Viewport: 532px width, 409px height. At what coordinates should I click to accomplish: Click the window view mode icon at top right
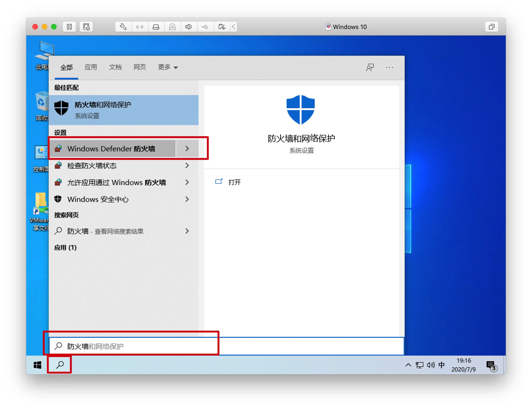[491, 27]
